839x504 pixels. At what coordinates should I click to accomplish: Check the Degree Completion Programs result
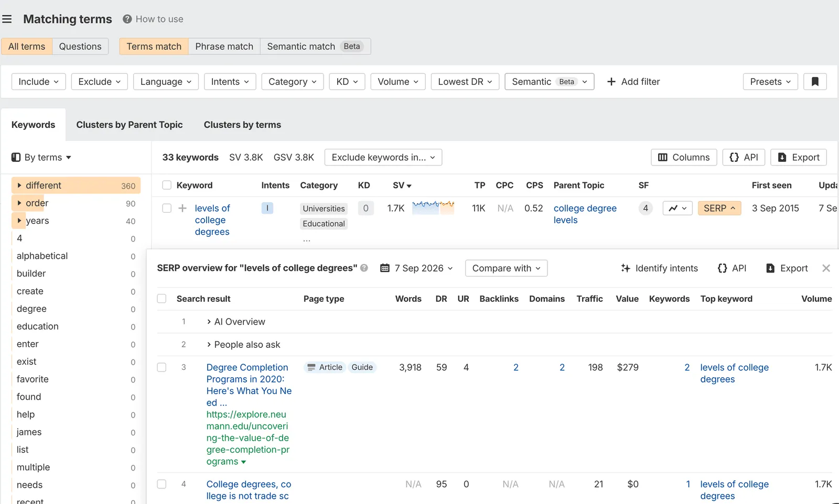162,368
